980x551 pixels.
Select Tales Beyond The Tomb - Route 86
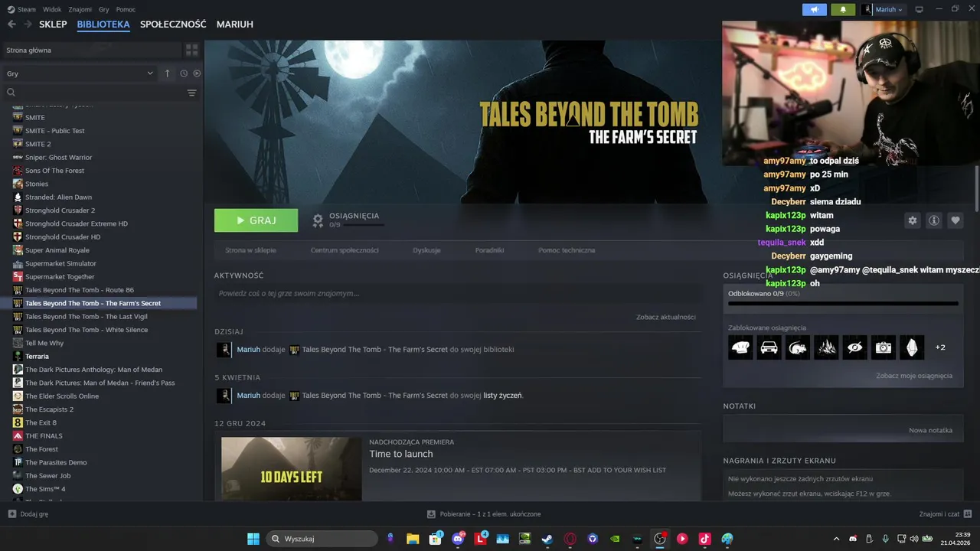point(80,290)
